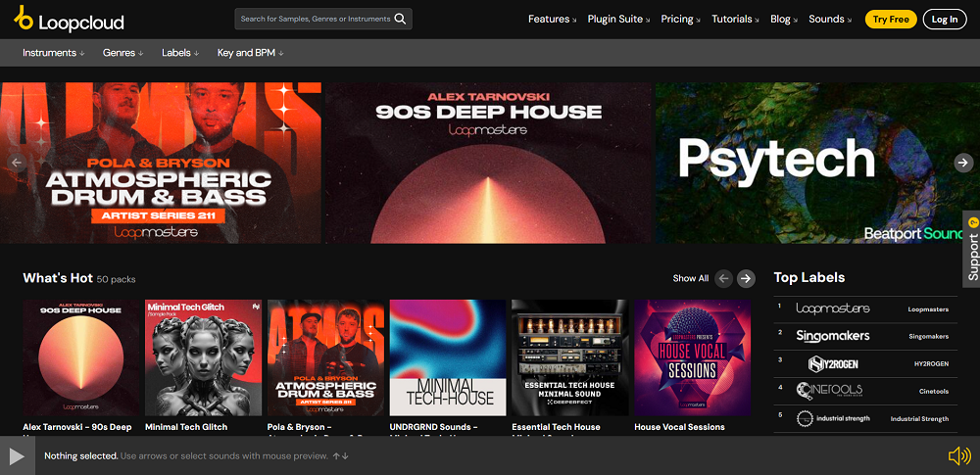This screenshot has width=980, height=475.
Task: Open the Features menu
Action: 553,19
